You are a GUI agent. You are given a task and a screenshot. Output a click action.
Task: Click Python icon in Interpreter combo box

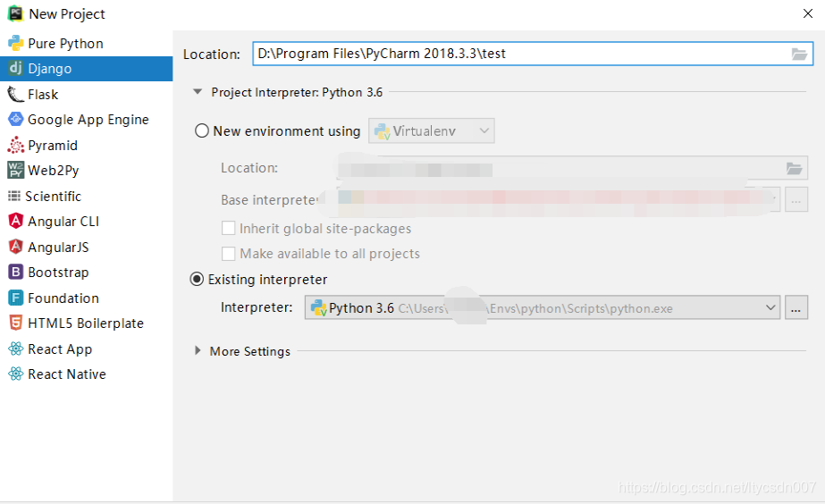click(x=318, y=307)
